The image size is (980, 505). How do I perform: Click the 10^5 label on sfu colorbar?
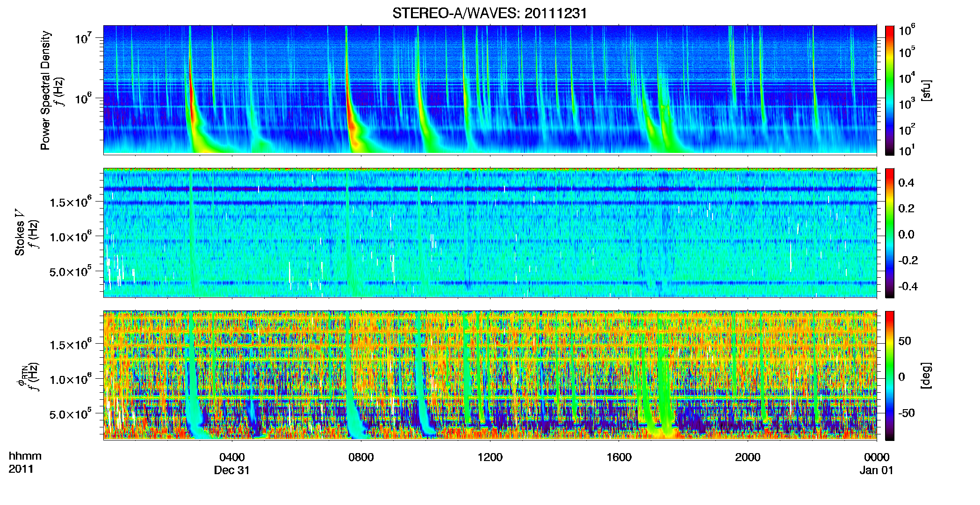907,52
